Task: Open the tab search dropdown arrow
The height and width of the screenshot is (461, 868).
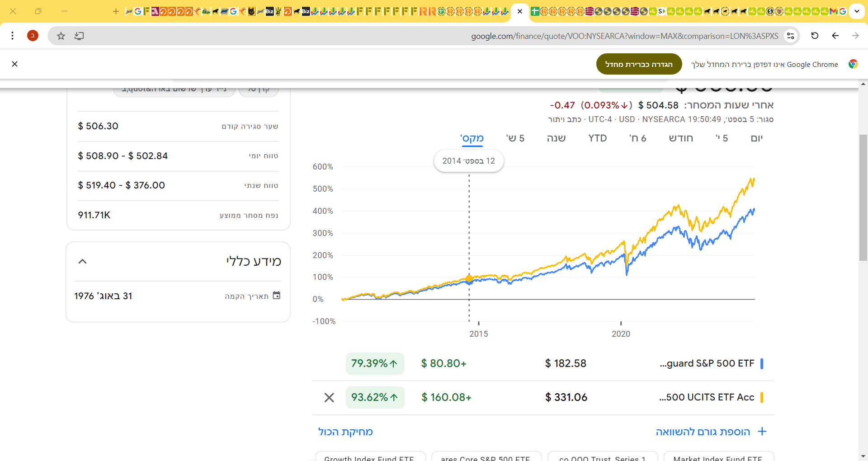Action: pos(857,11)
